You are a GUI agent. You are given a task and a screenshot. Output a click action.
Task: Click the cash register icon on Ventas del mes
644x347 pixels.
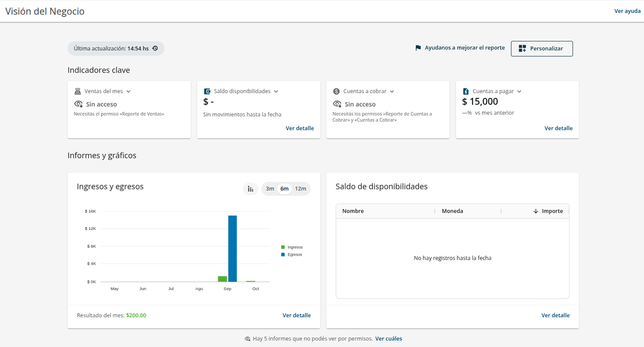tap(78, 91)
